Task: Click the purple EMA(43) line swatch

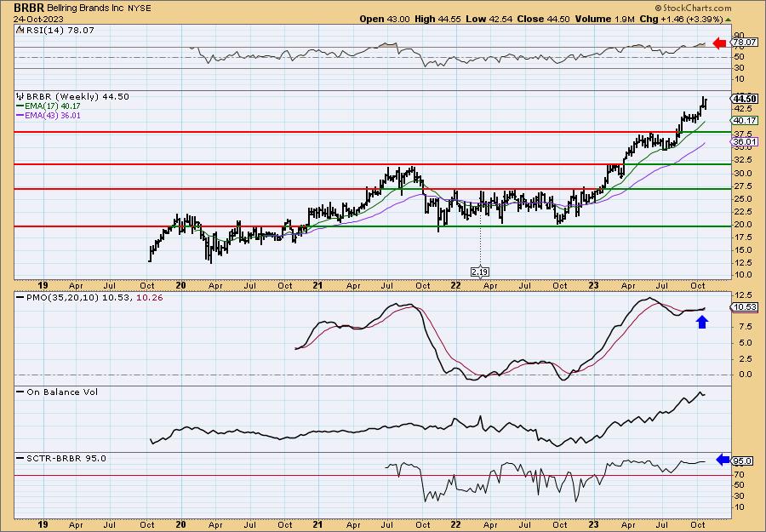Action: [x=20, y=116]
